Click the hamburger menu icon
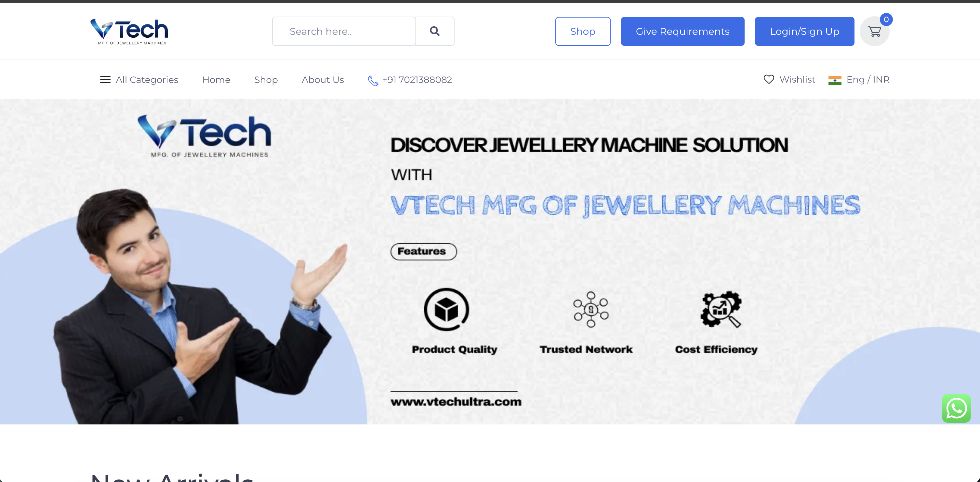980x482 pixels. [105, 79]
